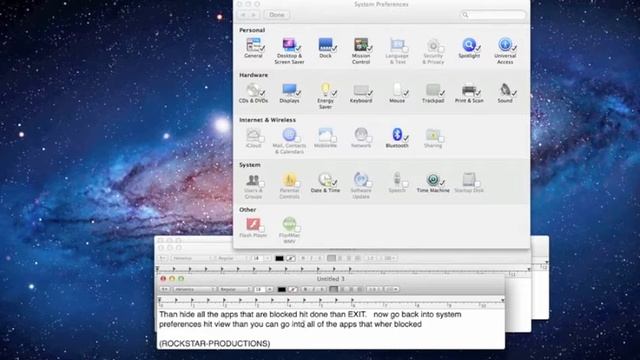Click the Flash Player icon
640x360 pixels.
pyautogui.click(x=253, y=224)
